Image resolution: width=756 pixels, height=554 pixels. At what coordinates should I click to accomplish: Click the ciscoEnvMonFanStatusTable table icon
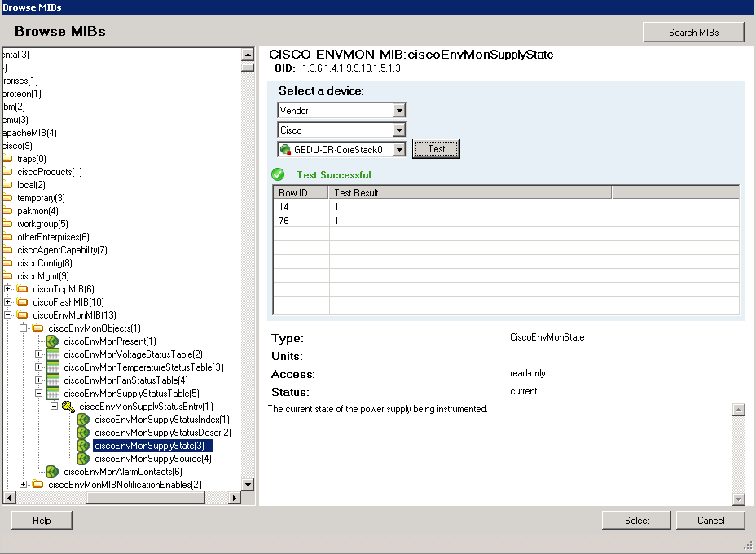pos(53,380)
